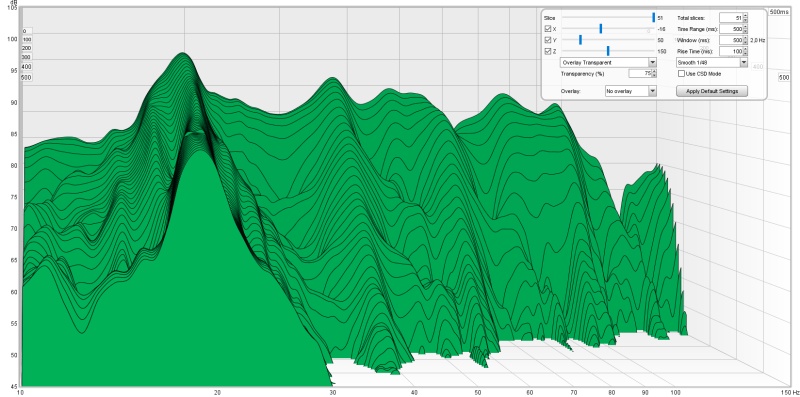Click the X rotation slider handle
This screenshot has width=800, height=397.
(601, 29)
